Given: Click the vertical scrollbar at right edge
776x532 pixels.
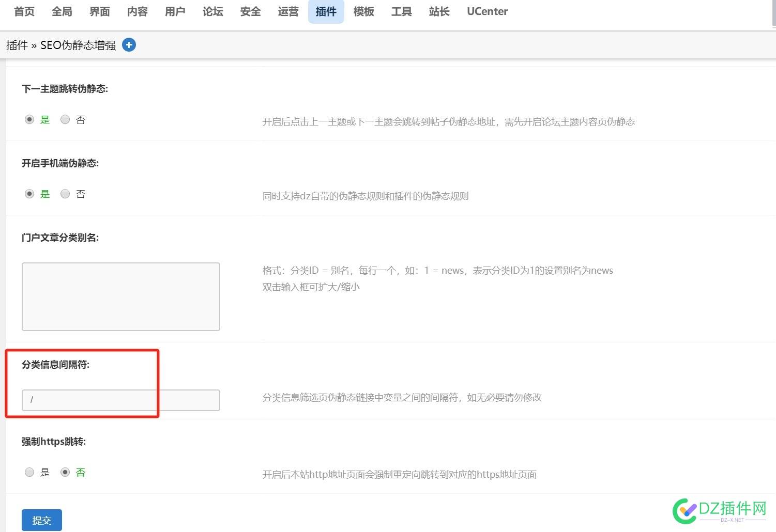Looking at the screenshot, I should click(x=774, y=13).
